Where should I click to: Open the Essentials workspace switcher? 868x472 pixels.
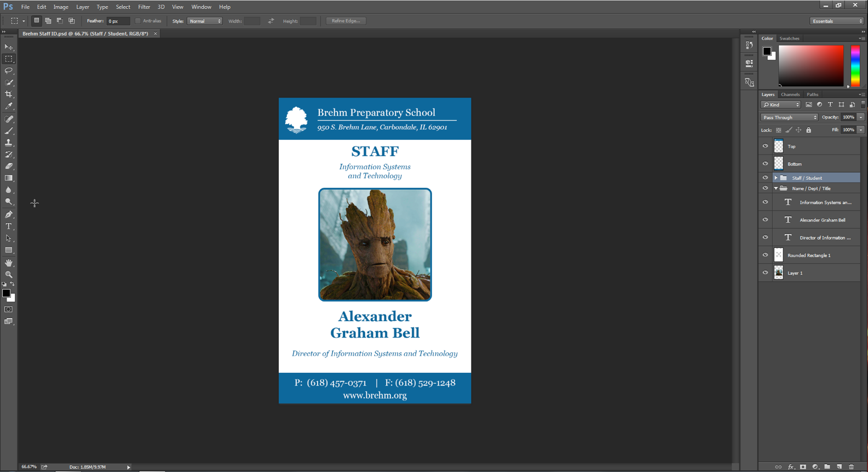click(x=837, y=21)
